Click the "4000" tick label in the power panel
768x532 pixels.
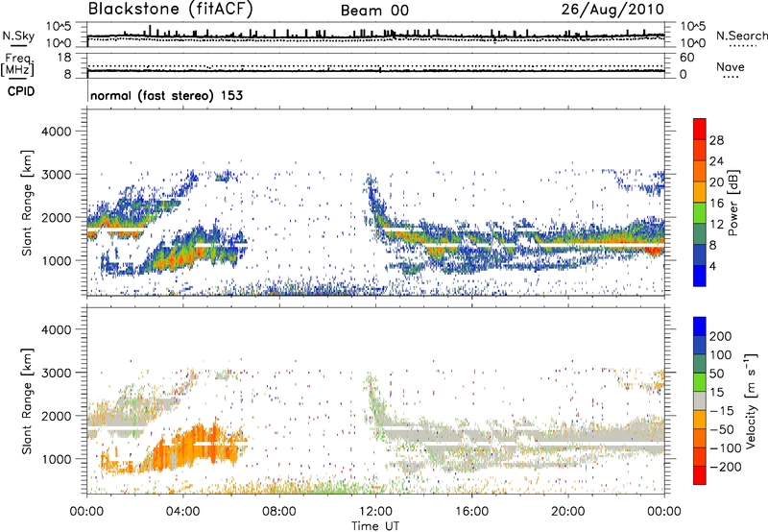coord(57,132)
